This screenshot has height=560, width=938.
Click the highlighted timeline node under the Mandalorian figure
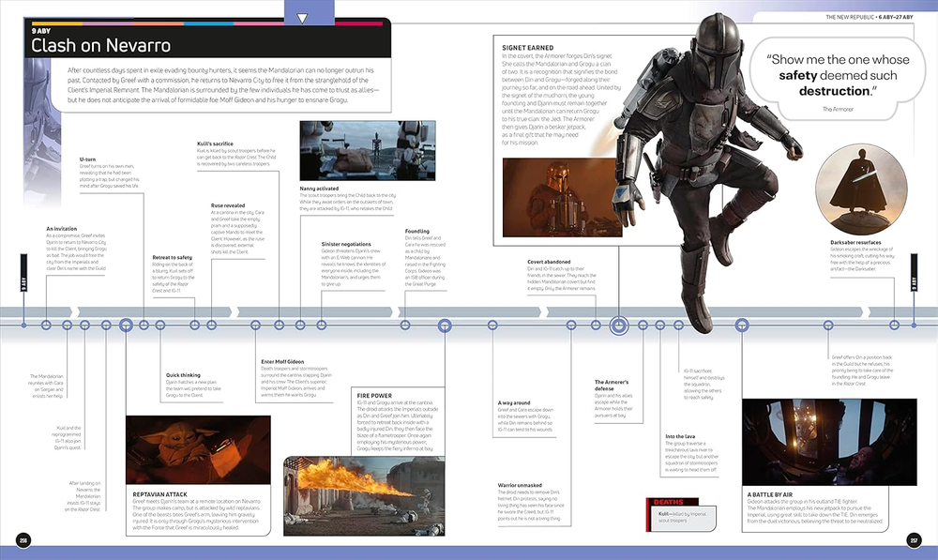[x=617, y=324]
